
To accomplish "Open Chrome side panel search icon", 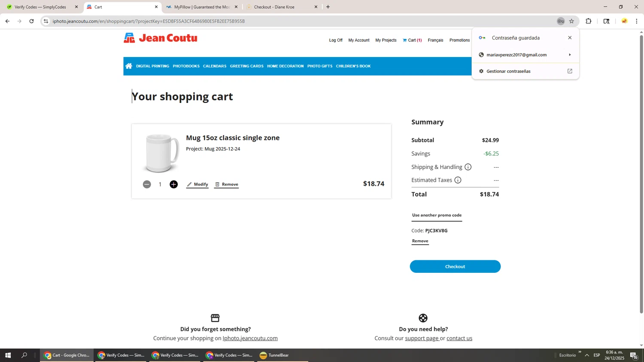I will (x=606, y=21).
